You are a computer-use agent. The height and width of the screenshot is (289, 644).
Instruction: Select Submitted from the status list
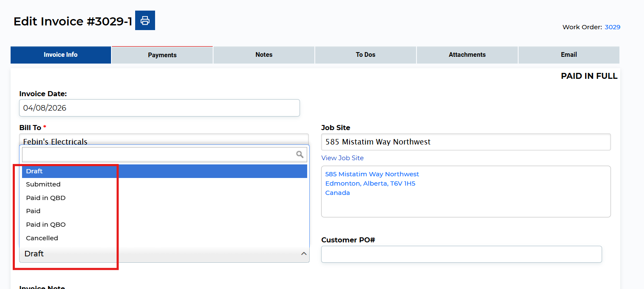click(x=43, y=184)
